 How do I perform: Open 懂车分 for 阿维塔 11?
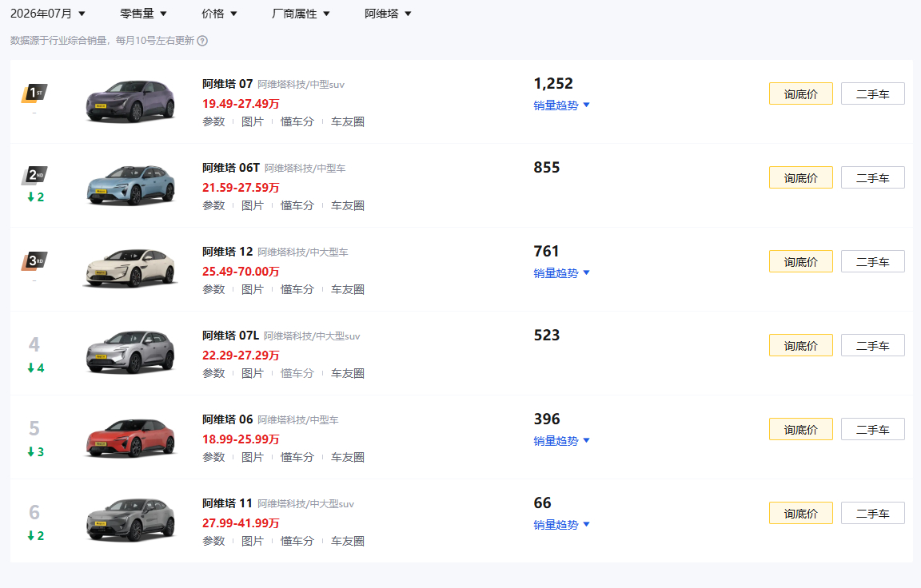(x=297, y=541)
